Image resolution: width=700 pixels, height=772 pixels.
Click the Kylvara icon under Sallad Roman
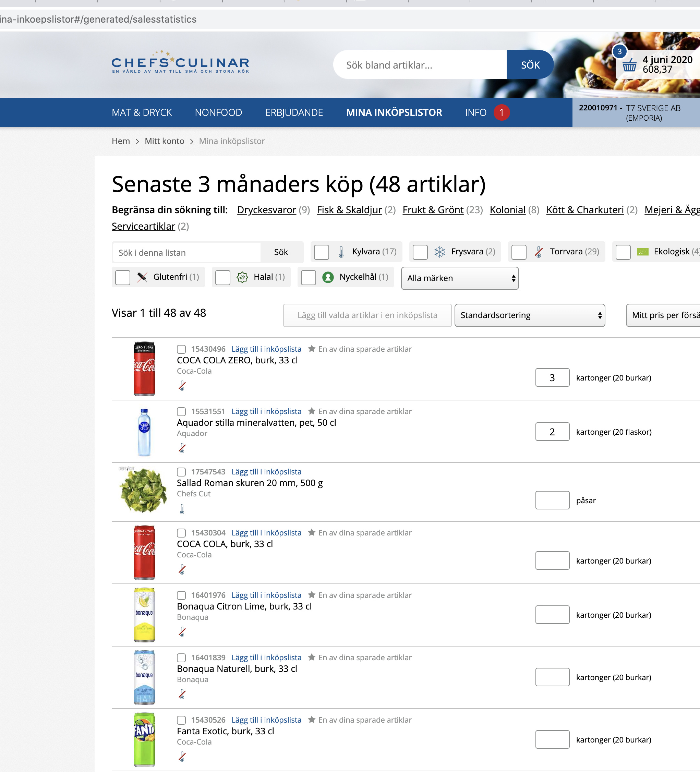click(x=182, y=509)
